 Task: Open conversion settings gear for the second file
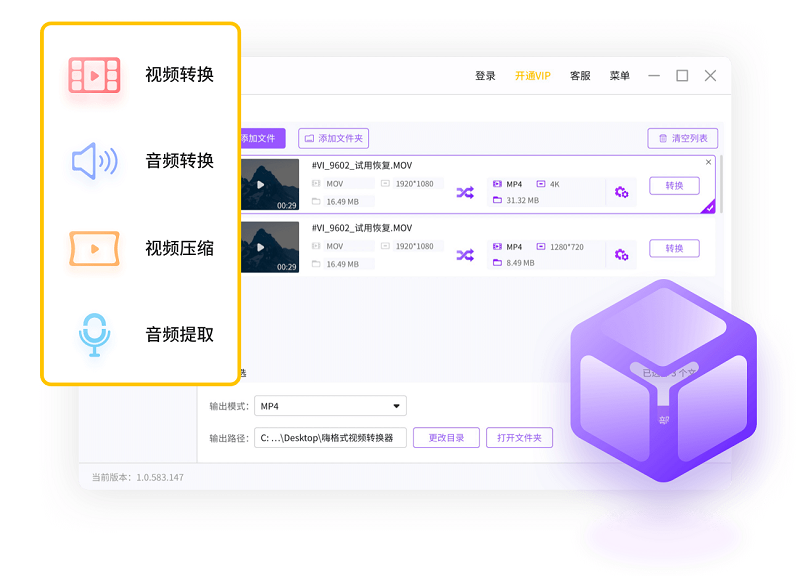coord(622,256)
